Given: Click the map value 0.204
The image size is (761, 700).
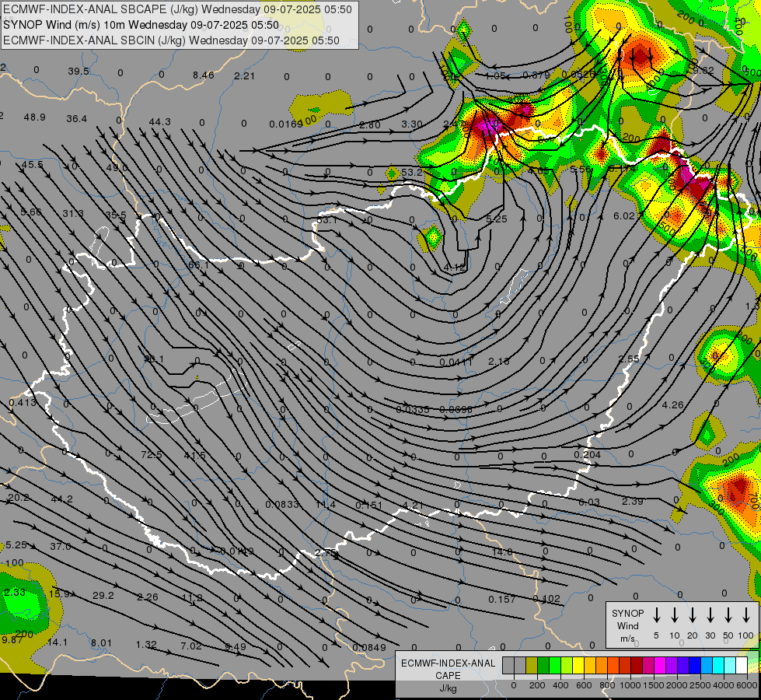Looking at the screenshot, I should click(x=587, y=454).
